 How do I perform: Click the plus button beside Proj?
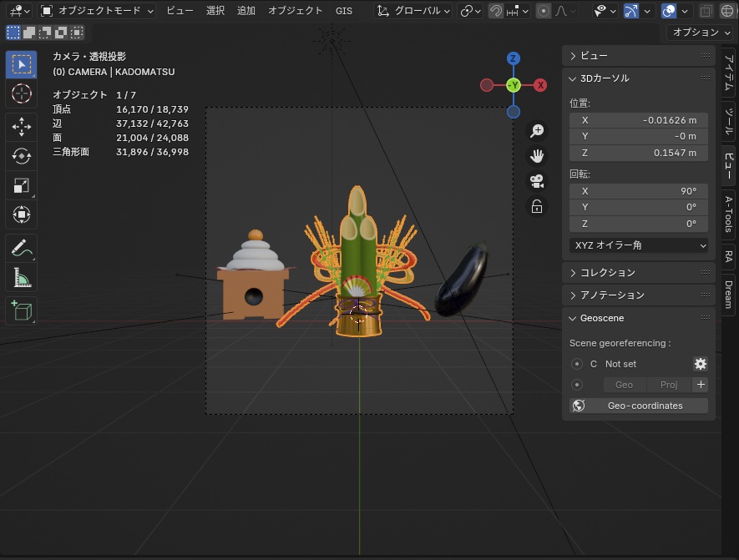tap(701, 385)
